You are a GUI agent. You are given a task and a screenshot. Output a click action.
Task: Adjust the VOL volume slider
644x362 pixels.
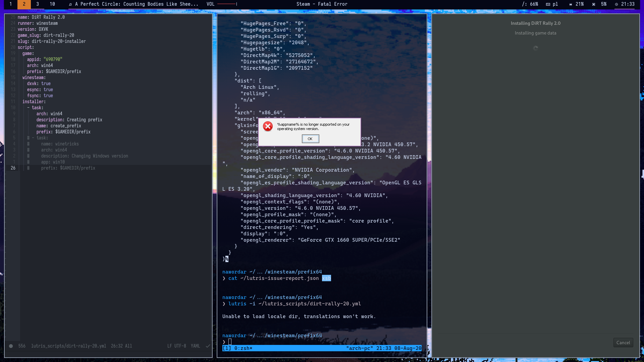tap(227, 4)
